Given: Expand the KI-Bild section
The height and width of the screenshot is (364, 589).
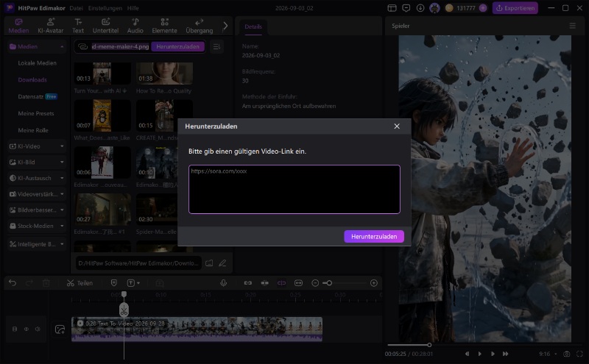Looking at the screenshot, I should (36, 162).
